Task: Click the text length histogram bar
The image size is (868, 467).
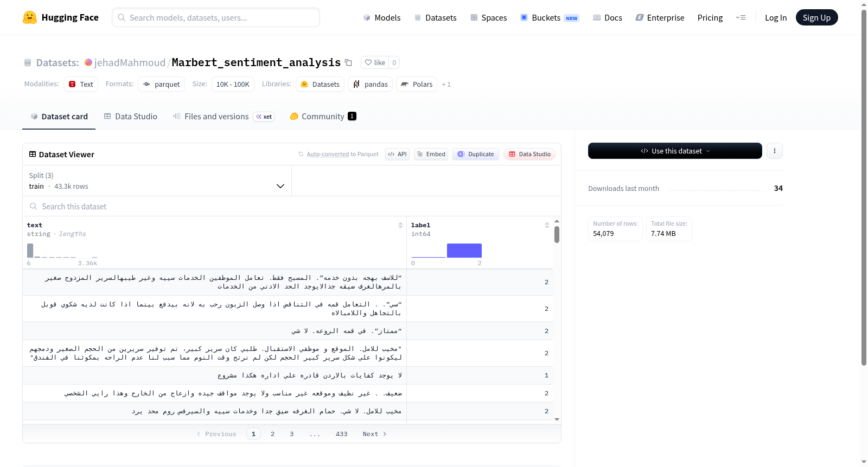Action: pos(30,251)
